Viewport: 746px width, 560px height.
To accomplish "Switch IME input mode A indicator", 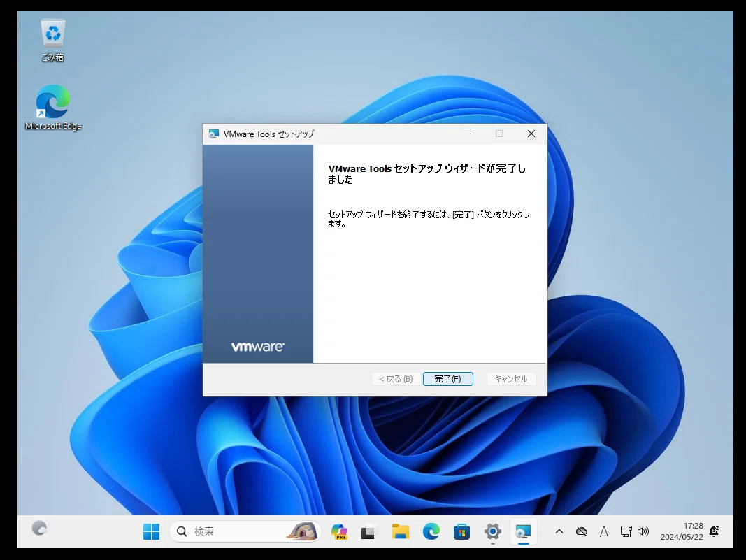I will tap(604, 531).
